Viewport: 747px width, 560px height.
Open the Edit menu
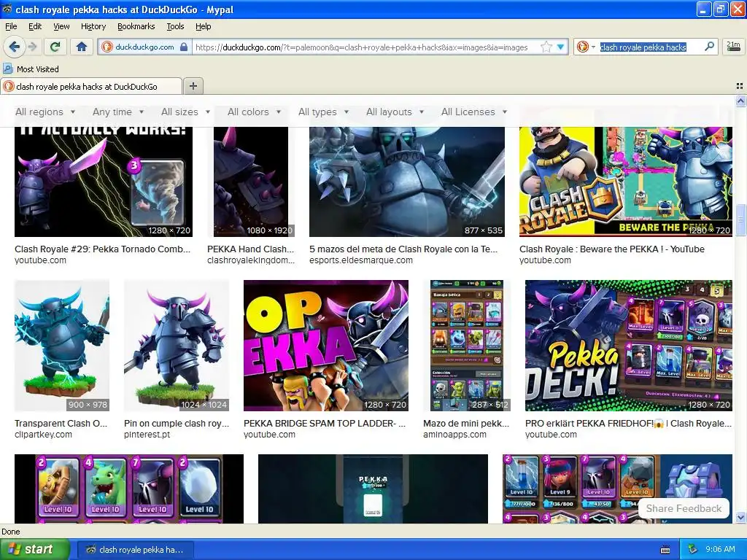pos(35,26)
